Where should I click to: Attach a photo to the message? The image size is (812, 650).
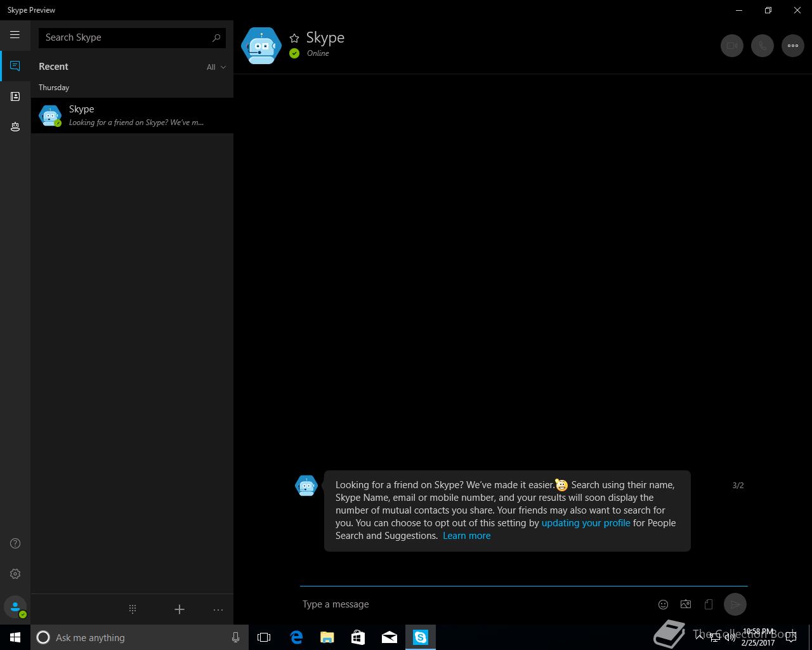click(x=686, y=604)
